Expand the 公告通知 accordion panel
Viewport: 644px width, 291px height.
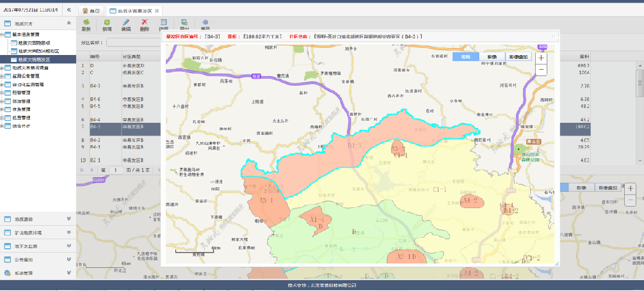point(69,260)
